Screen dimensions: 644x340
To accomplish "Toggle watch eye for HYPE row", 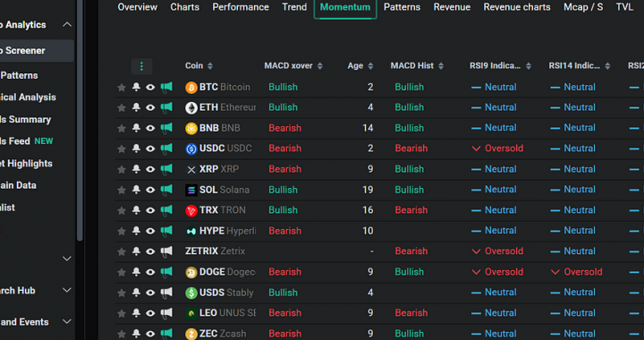I will [150, 231].
